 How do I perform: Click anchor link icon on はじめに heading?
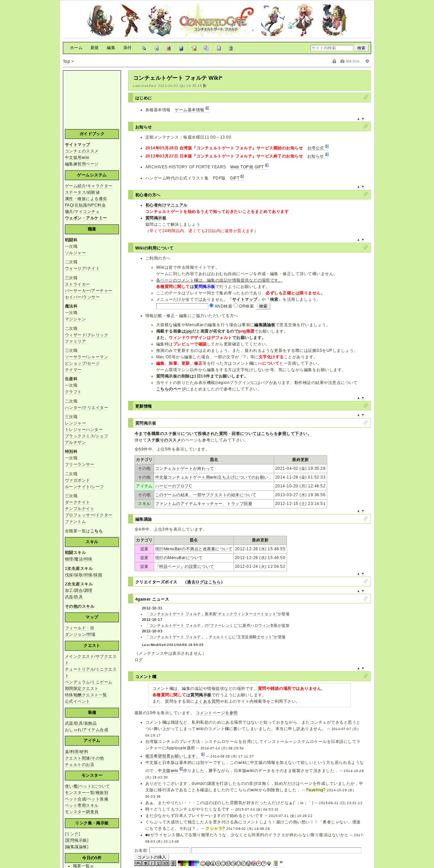[x=365, y=97]
